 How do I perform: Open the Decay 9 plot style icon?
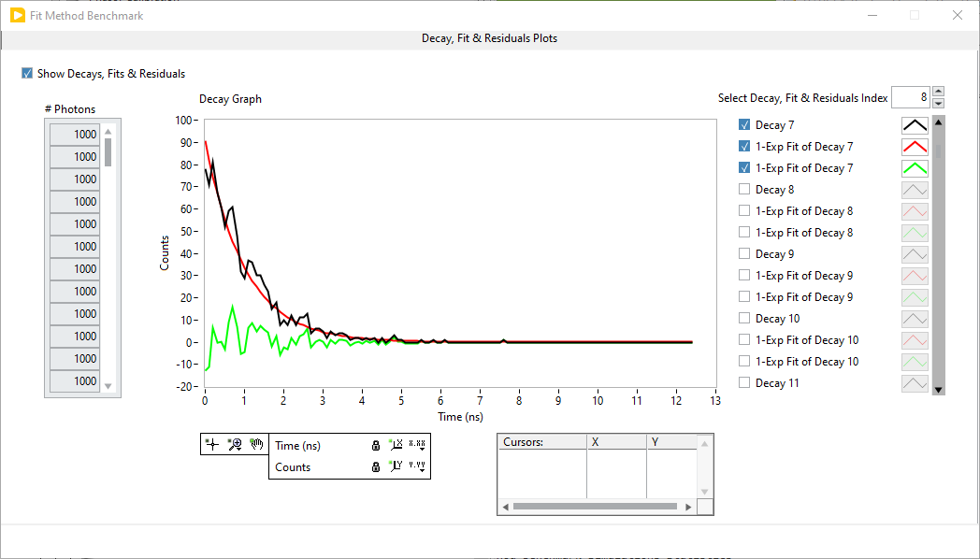pyautogui.click(x=915, y=255)
